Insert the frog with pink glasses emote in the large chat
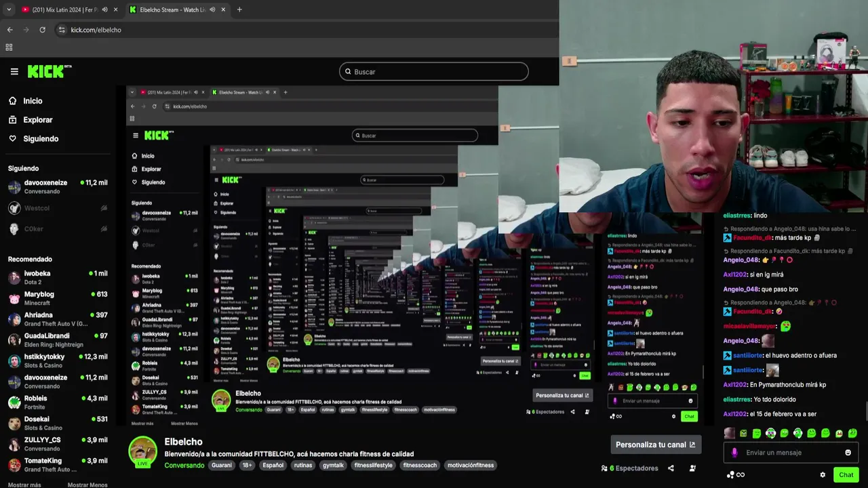Viewport: 868px width, 488px height. 770,433
